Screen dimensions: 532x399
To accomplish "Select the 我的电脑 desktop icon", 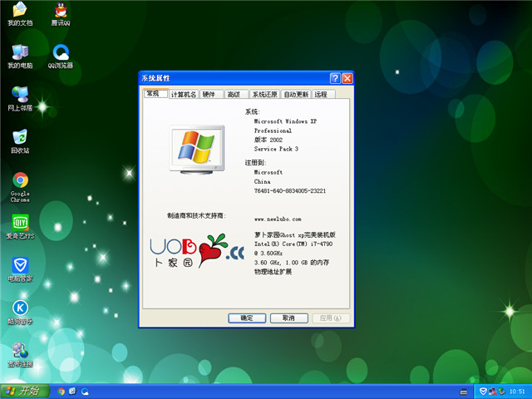I will (x=20, y=57).
